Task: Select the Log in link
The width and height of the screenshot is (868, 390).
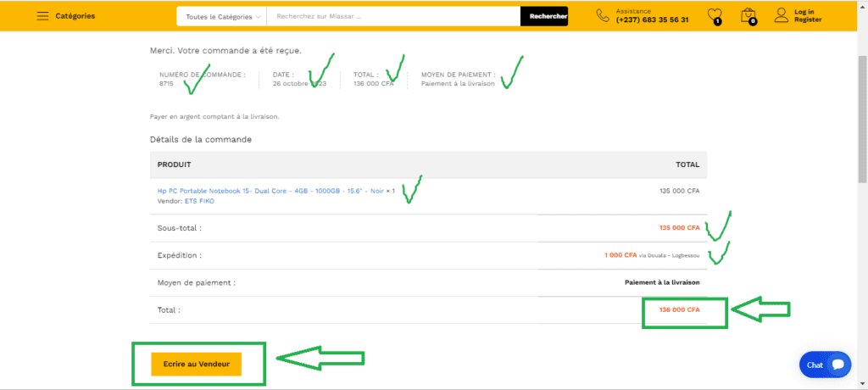Action: click(x=804, y=12)
